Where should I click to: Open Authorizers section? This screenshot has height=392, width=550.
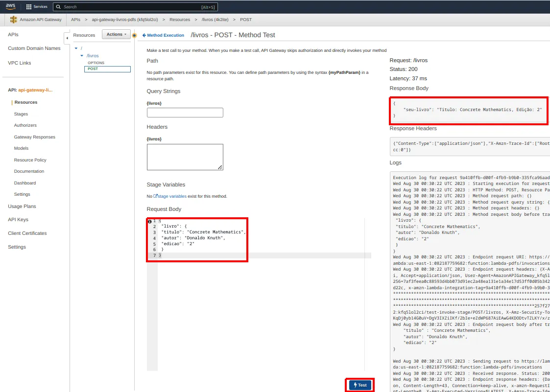(x=25, y=125)
